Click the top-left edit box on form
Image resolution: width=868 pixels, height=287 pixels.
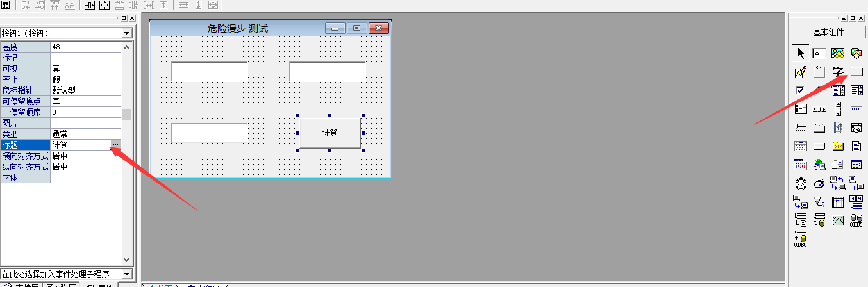tap(209, 72)
